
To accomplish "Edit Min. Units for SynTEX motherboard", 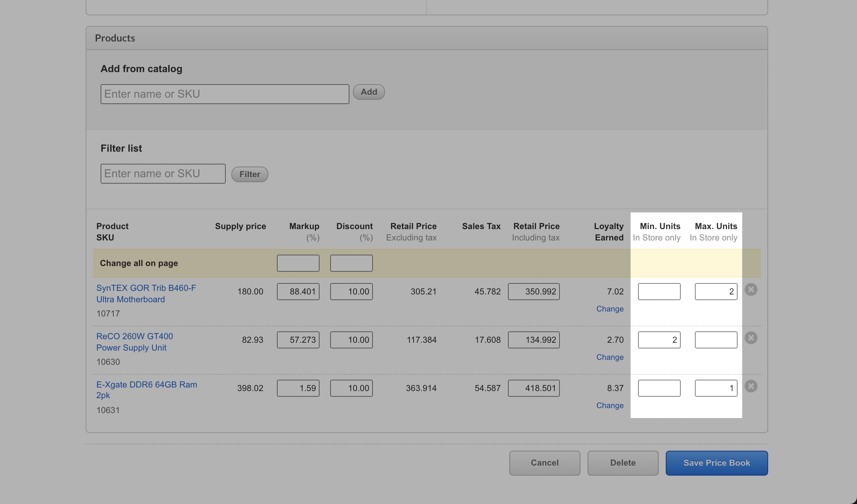I will click(x=659, y=292).
